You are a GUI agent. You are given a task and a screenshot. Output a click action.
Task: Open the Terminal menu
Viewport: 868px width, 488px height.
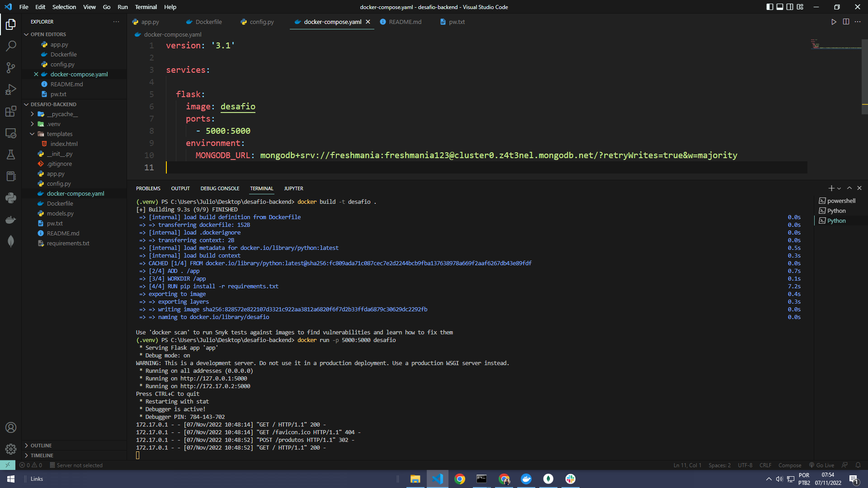pos(146,7)
